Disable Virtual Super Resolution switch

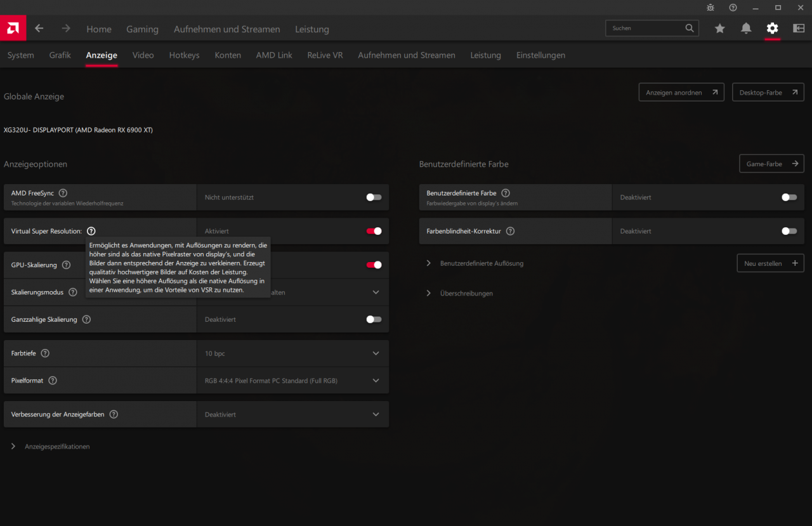tap(374, 231)
